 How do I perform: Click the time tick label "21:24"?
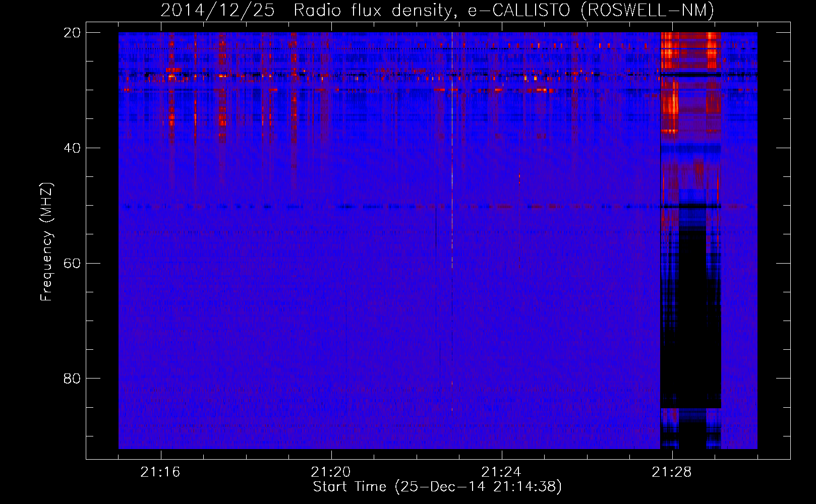point(501,472)
